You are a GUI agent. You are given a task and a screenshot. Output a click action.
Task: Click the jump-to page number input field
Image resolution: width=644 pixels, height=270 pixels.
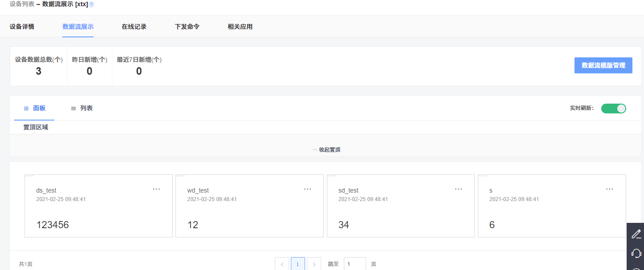pyautogui.click(x=355, y=264)
